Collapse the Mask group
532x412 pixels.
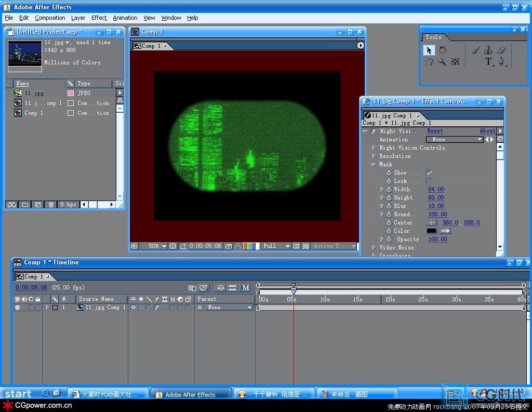click(x=374, y=165)
